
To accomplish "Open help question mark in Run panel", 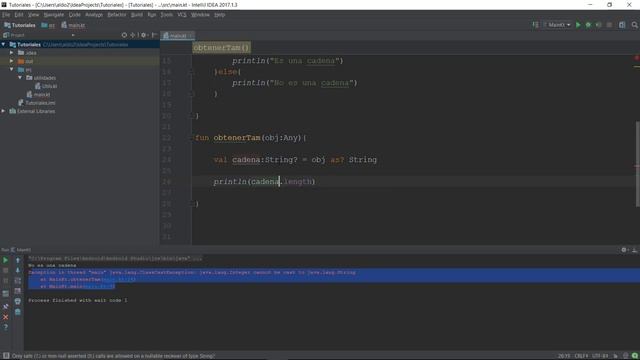I will click(x=6, y=327).
